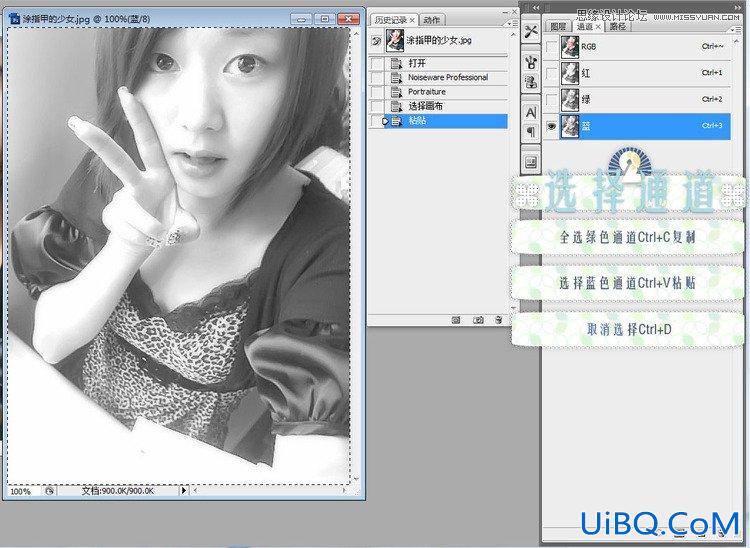
Task: Open the Character panel icon
Action: (530, 112)
